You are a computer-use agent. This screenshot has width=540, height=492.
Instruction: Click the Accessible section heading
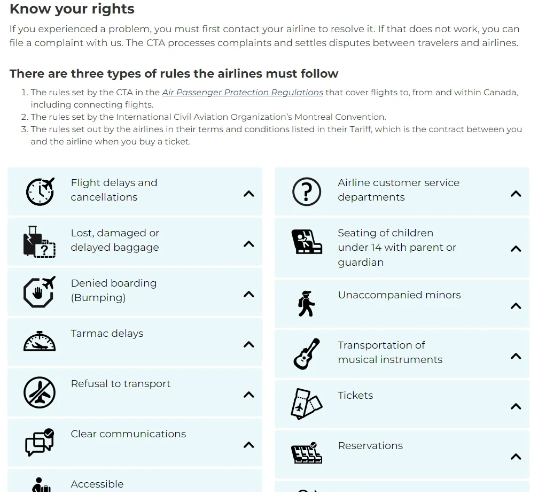click(x=97, y=484)
